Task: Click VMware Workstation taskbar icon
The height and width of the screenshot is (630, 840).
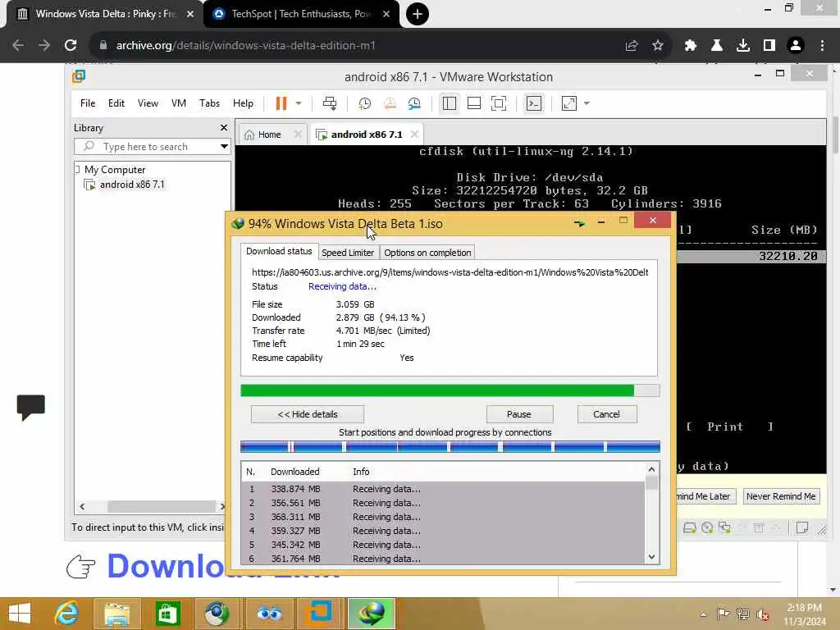Action: point(321,614)
